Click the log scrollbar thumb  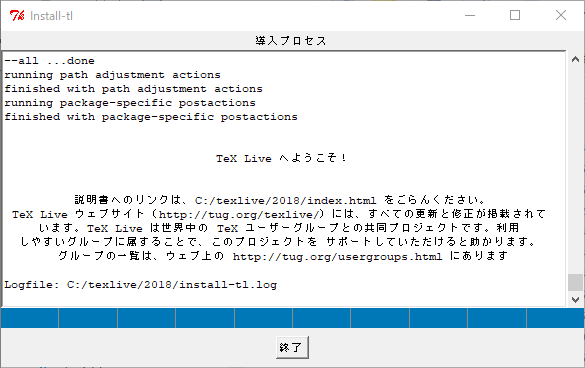575,283
